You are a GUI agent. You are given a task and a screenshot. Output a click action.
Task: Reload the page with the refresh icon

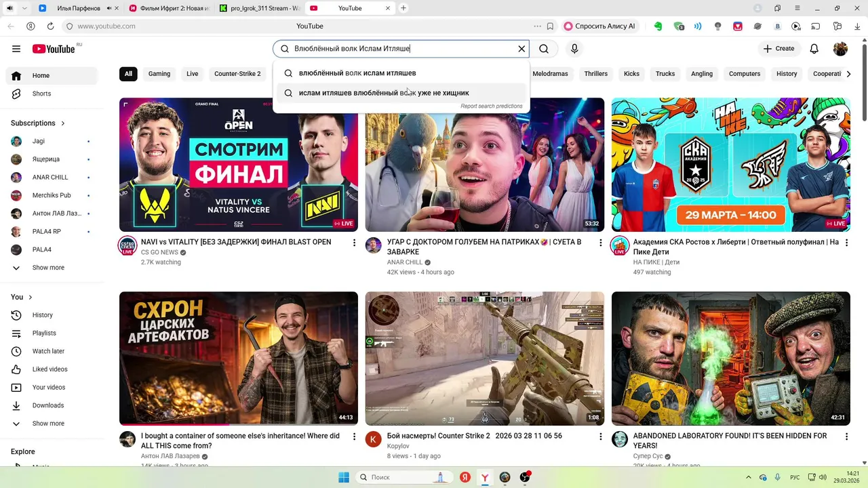coord(50,26)
